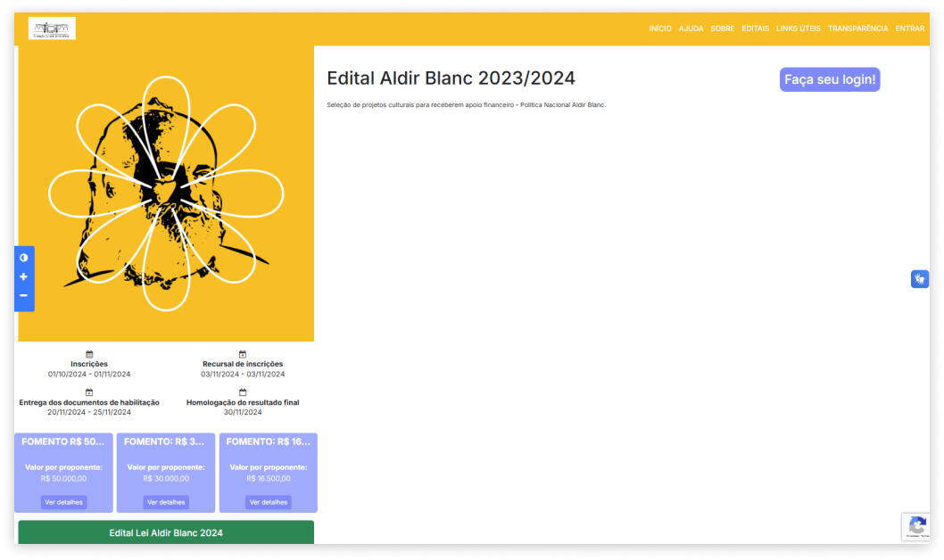Open the EDITAIS menu item
Image resolution: width=944 pixels, height=560 pixels.
tap(755, 29)
